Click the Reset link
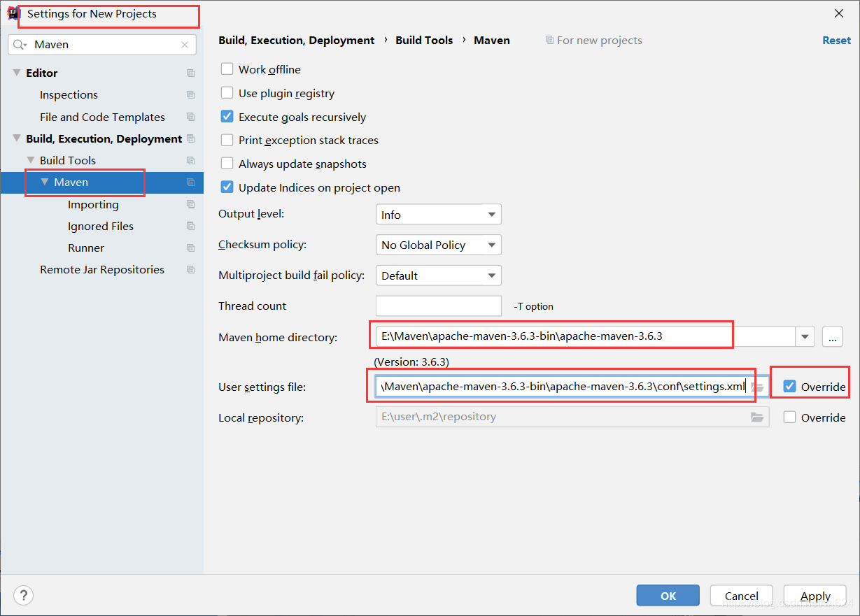 point(836,41)
